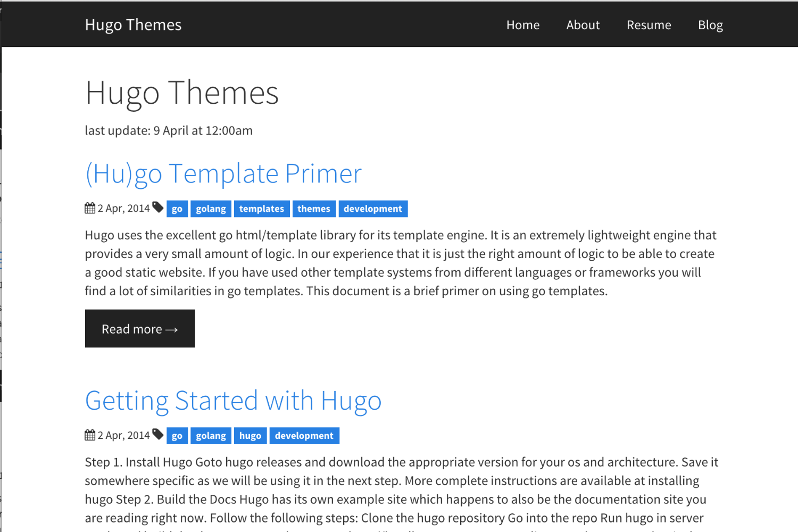
Task: Open the About page from navbar
Action: 583,25
